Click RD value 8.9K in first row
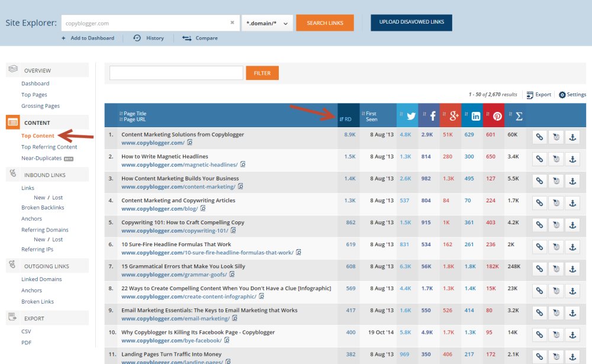 (x=350, y=134)
